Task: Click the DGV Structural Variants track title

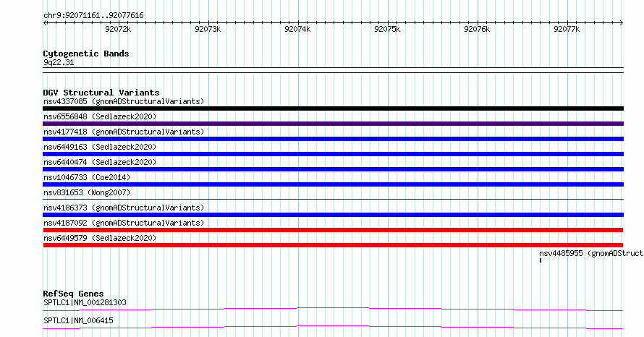Action: click(101, 93)
